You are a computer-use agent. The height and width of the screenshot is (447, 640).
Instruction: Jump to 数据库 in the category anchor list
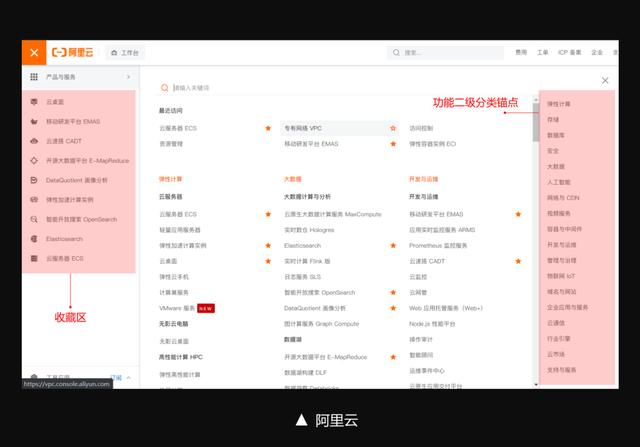(x=556, y=135)
